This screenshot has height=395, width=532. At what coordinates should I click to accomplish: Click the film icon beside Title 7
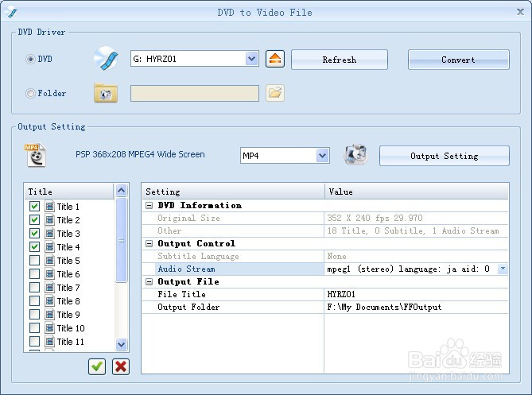pyautogui.click(x=49, y=287)
